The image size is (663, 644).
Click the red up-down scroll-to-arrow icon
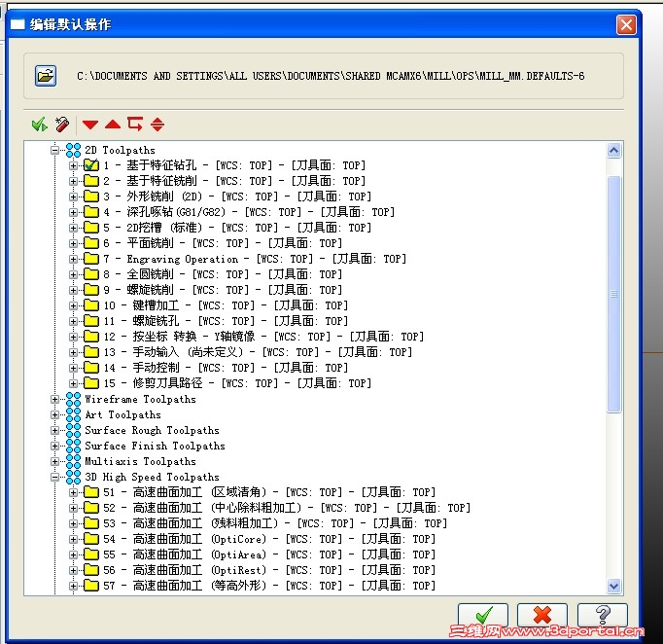click(x=157, y=124)
